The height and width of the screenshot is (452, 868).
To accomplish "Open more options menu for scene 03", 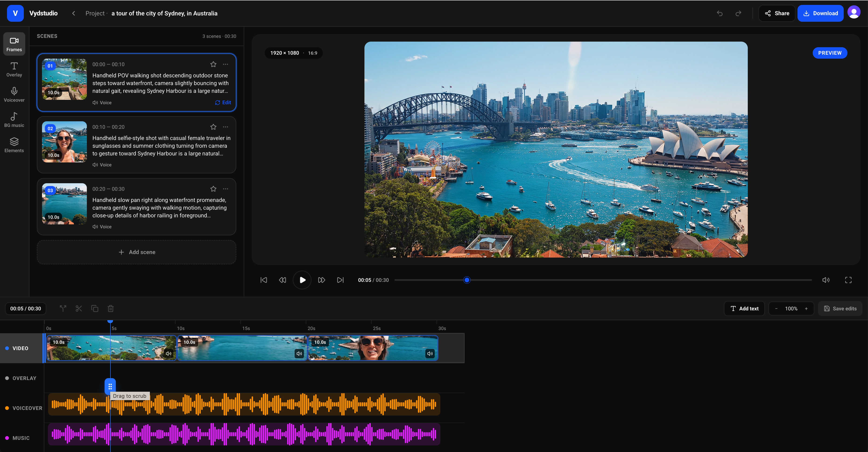I will coord(226,189).
